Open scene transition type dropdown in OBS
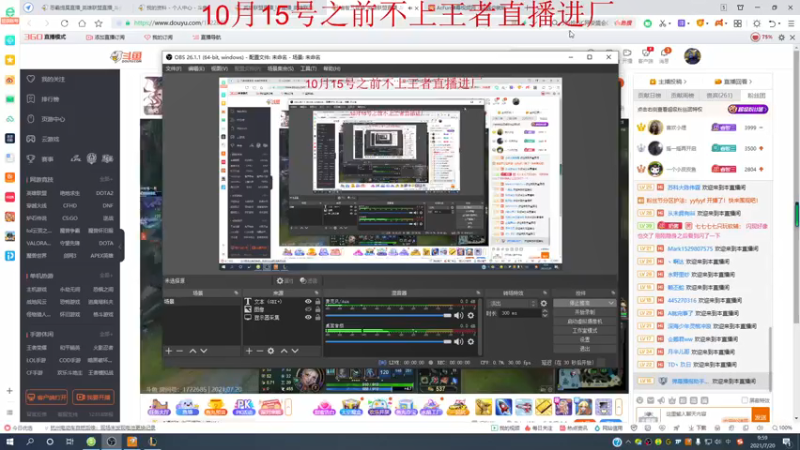The width and height of the screenshot is (800, 450). [512, 303]
